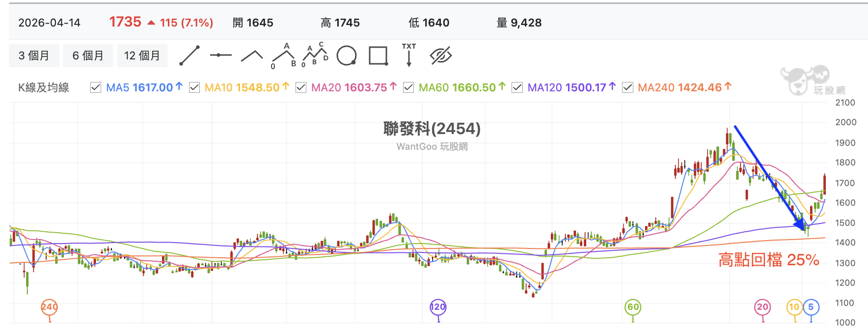The image size is (868, 327).
Task: Click the MA5 1617.00 value label
Action: [144, 87]
